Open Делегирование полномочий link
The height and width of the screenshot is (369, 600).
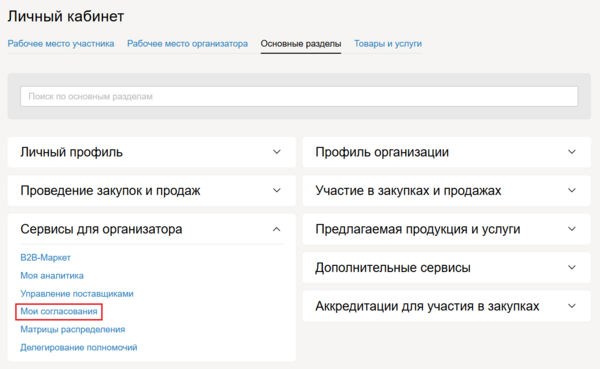coord(79,348)
